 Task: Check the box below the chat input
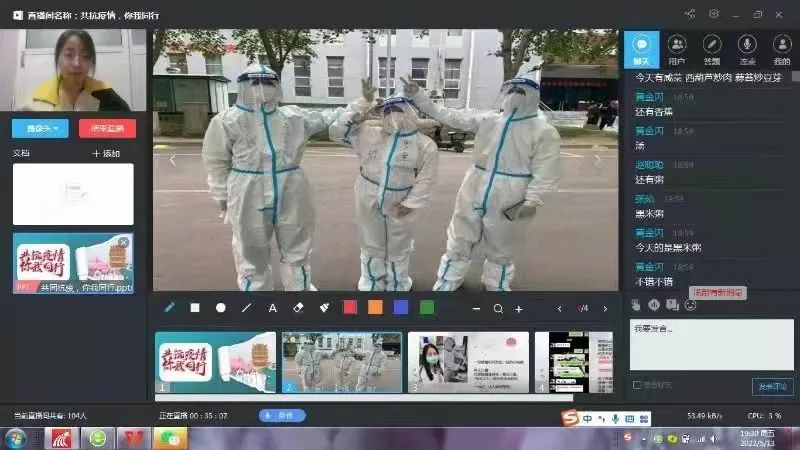pos(637,385)
